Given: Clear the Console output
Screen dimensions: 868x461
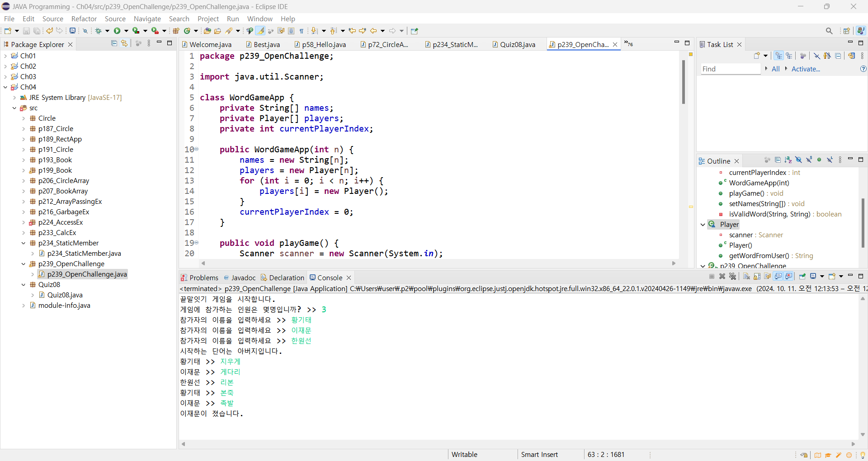Looking at the screenshot, I should [x=746, y=276].
